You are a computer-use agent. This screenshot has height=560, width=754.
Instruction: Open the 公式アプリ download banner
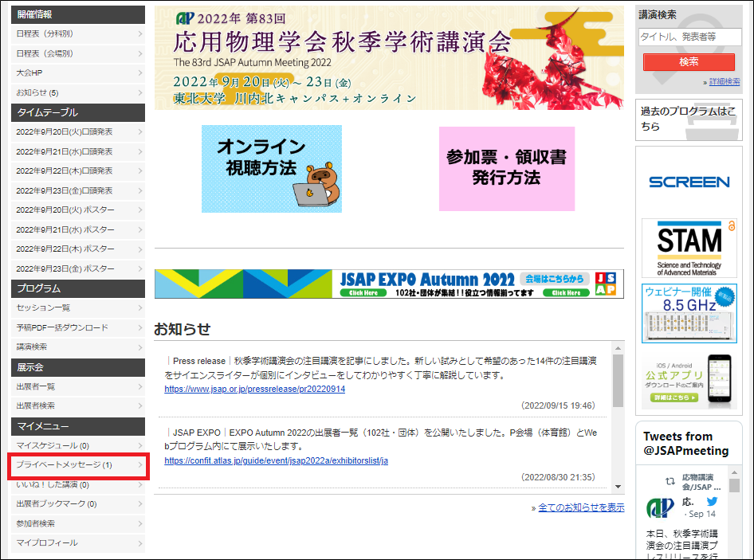pyautogui.click(x=689, y=379)
